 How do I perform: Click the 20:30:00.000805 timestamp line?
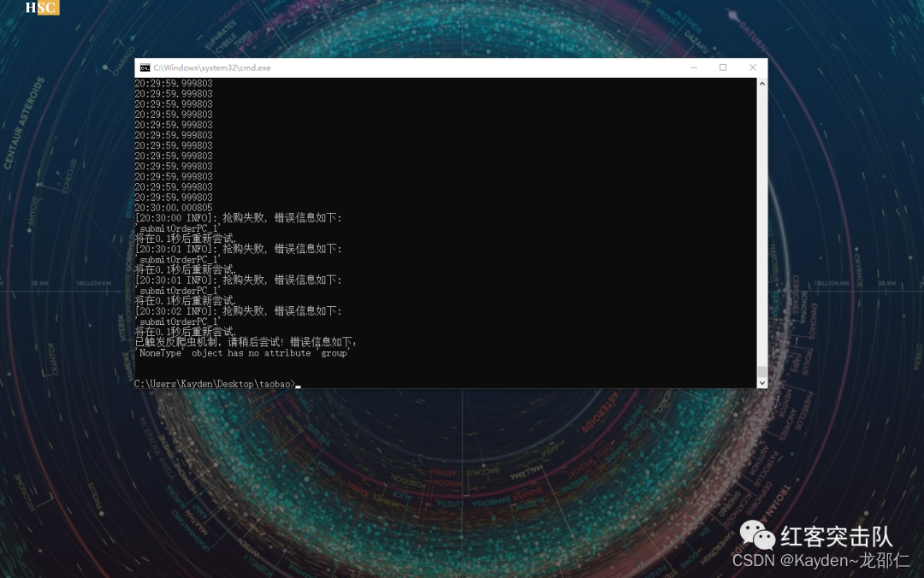(173, 208)
